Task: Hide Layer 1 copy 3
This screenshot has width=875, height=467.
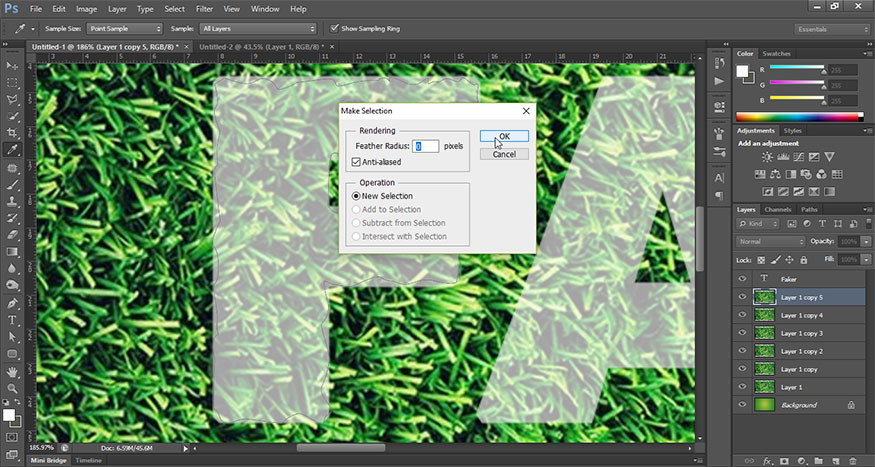Action: (742, 333)
